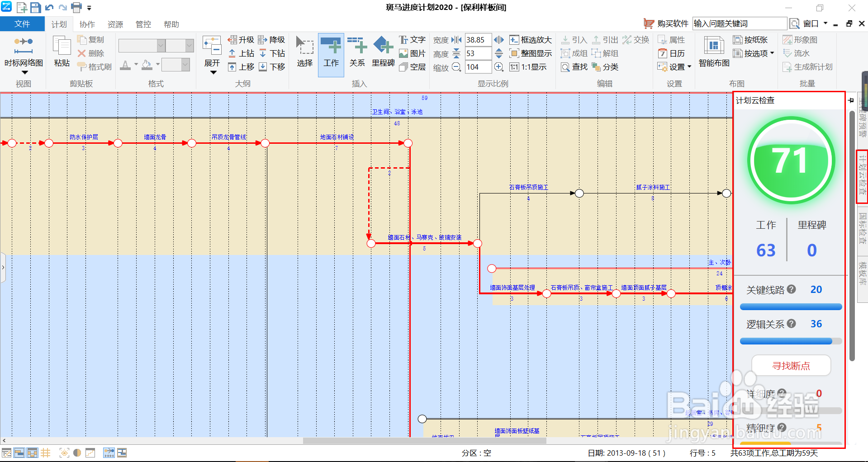
Task: Click the left panel expand arrow handle
Action: [3, 268]
